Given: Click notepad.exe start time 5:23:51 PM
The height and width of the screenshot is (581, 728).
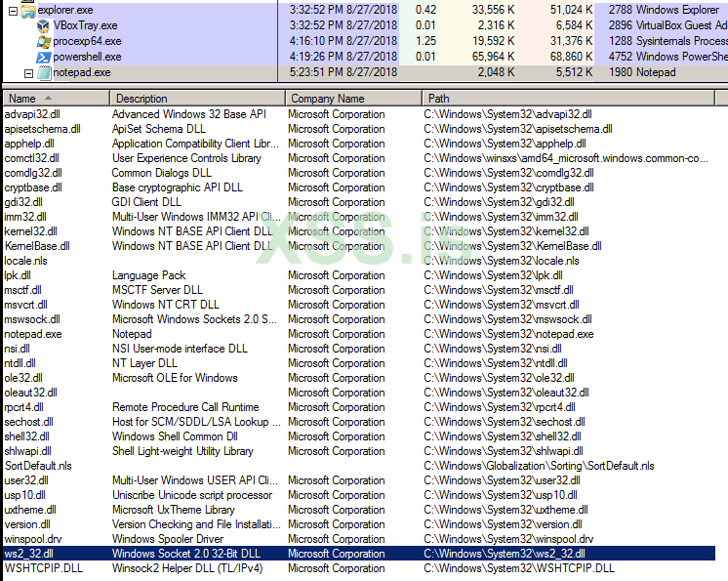Looking at the screenshot, I should click(x=344, y=72).
